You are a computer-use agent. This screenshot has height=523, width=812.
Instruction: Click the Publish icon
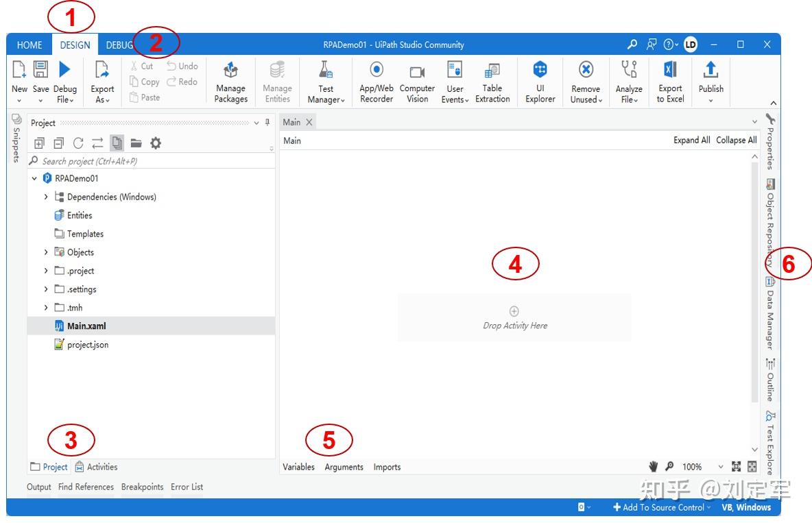click(710, 69)
